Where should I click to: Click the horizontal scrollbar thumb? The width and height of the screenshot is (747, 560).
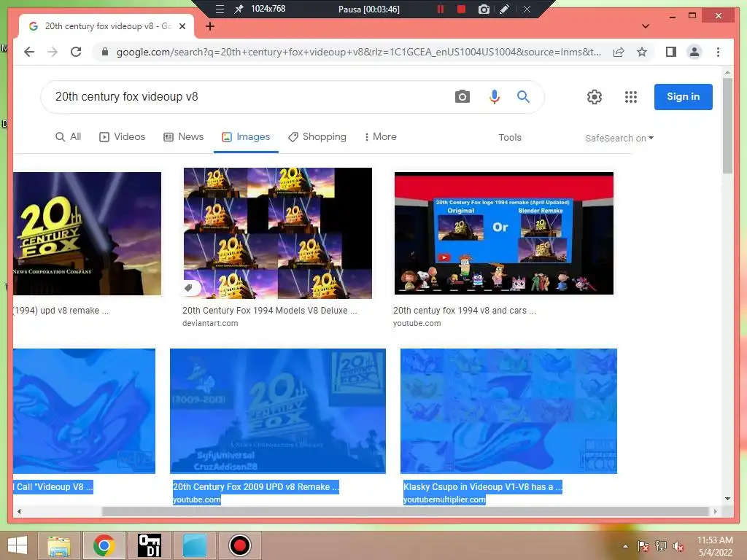click(406, 511)
